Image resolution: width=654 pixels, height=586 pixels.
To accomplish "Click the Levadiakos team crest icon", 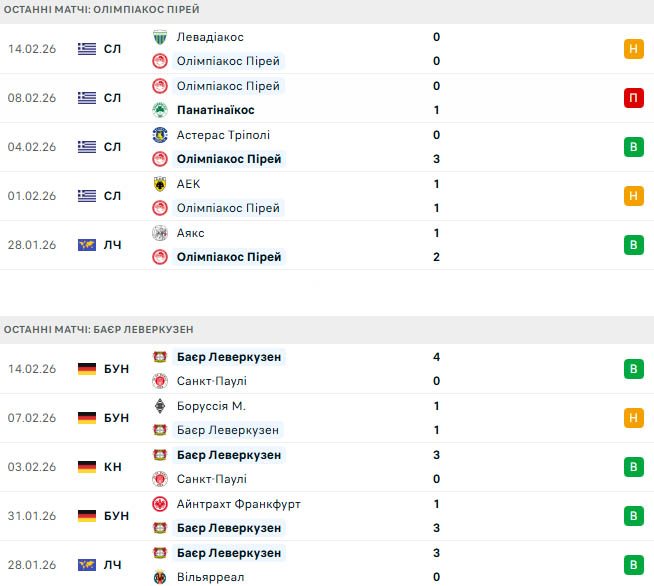I will [x=159, y=37].
